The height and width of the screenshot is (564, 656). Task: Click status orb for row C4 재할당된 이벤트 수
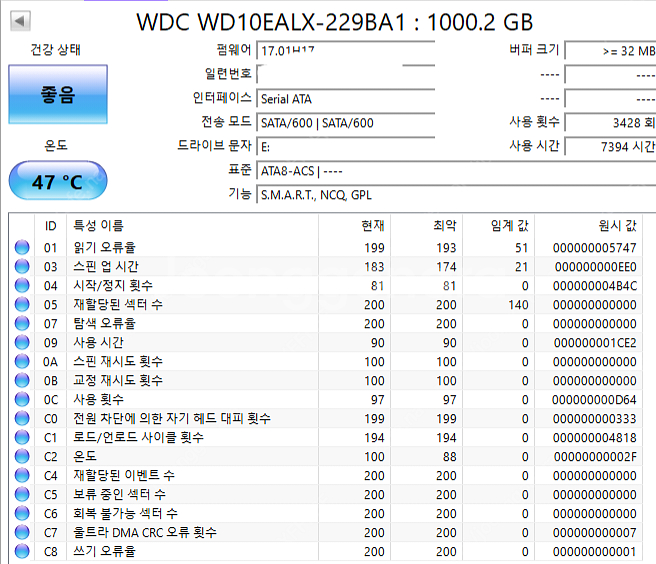pos(22,475)
